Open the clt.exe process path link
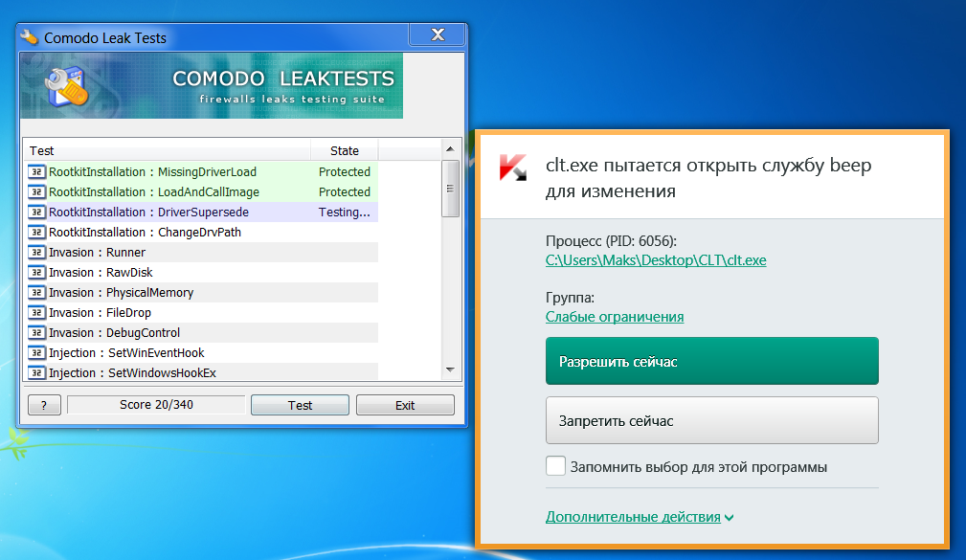966x560 pixels. point(656,260)
